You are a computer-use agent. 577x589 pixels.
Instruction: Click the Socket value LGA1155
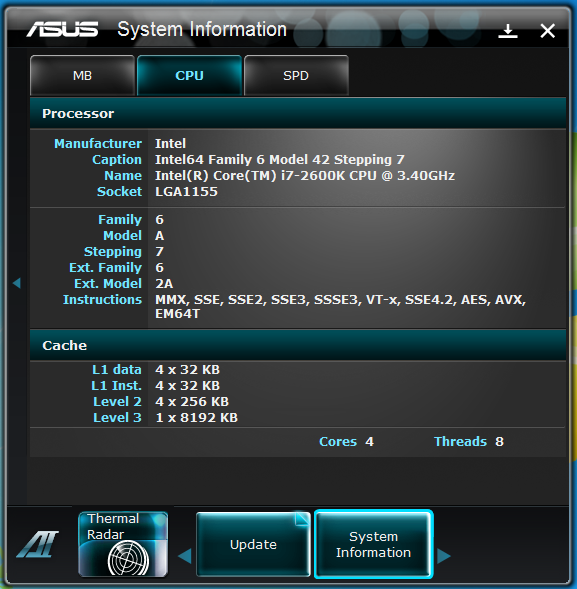coord(186,192)
